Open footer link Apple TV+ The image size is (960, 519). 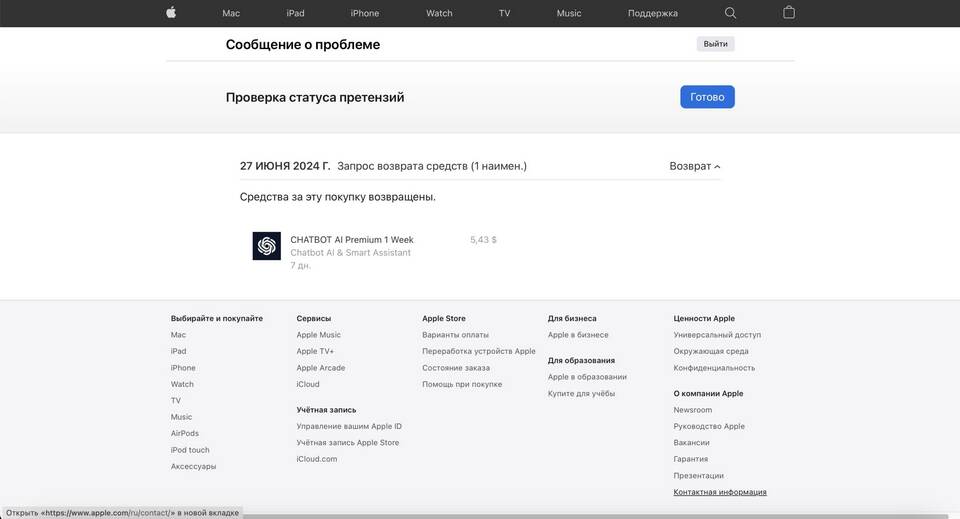point(315,351)
